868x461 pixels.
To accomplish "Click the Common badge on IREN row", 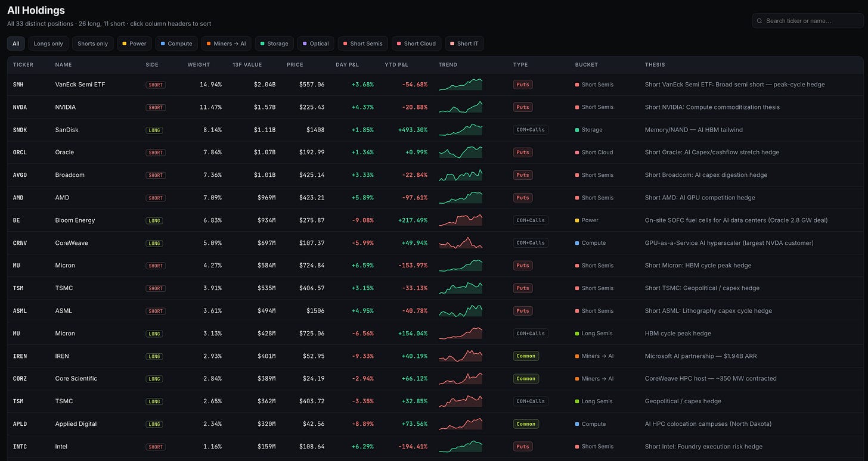I will point(526,356).
